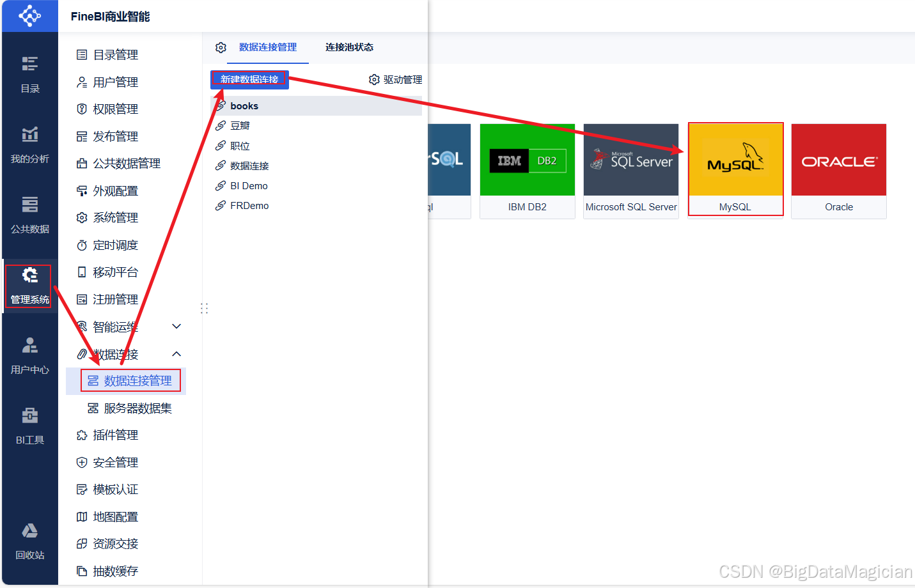Switch to the 数据连接管理 tab
The image size is (915, 588).
(268, 47)
